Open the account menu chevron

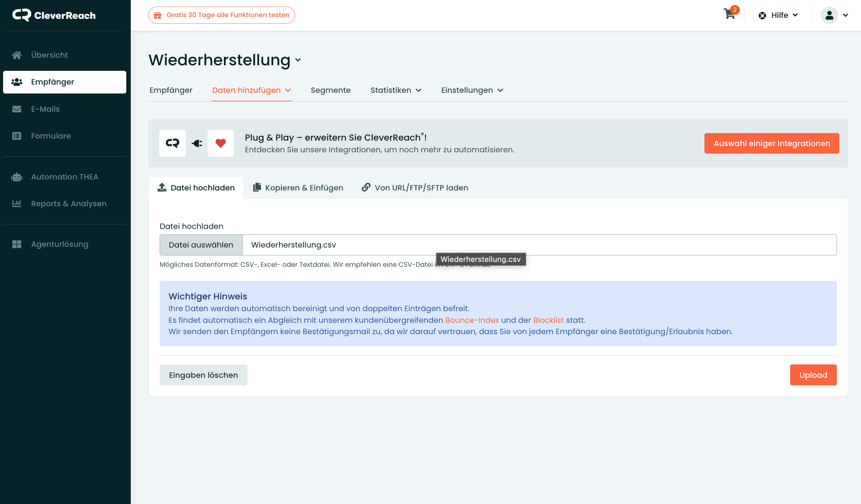[846, 15]
